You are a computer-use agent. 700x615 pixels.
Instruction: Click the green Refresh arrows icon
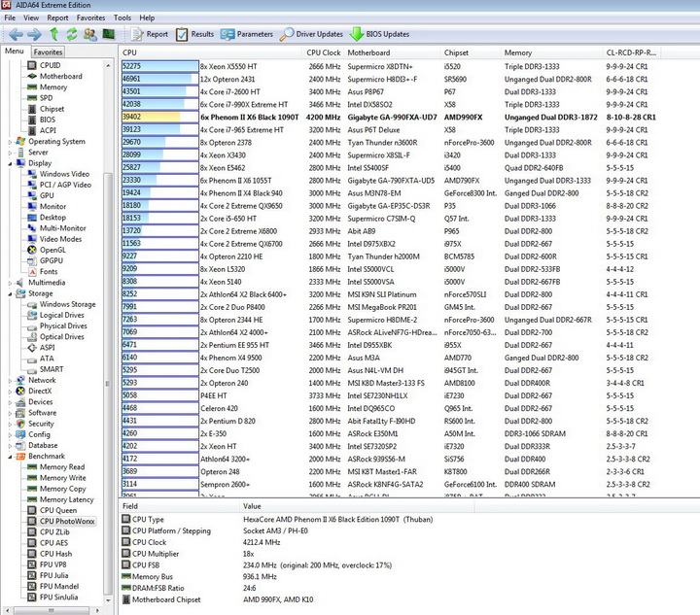point(71,34)
